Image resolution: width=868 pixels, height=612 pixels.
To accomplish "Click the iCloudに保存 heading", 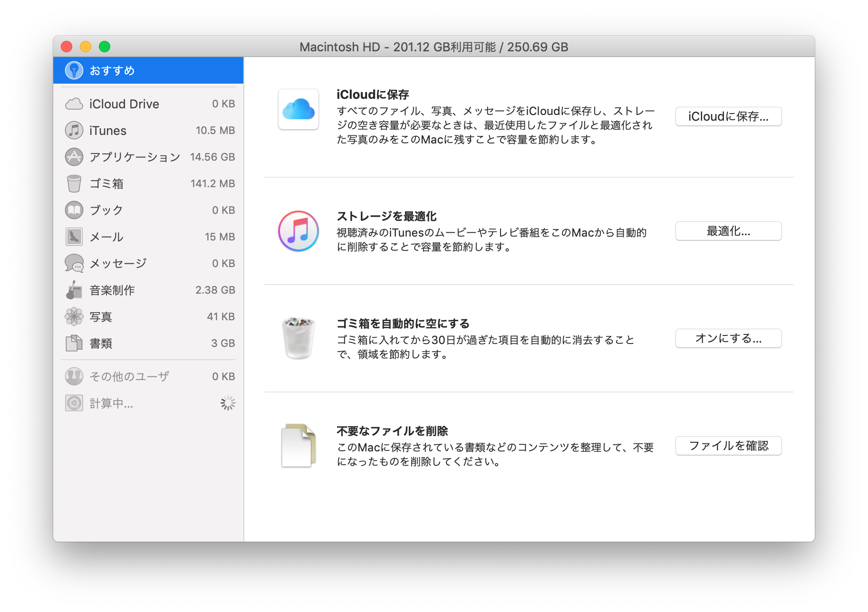I will (373, 95).
